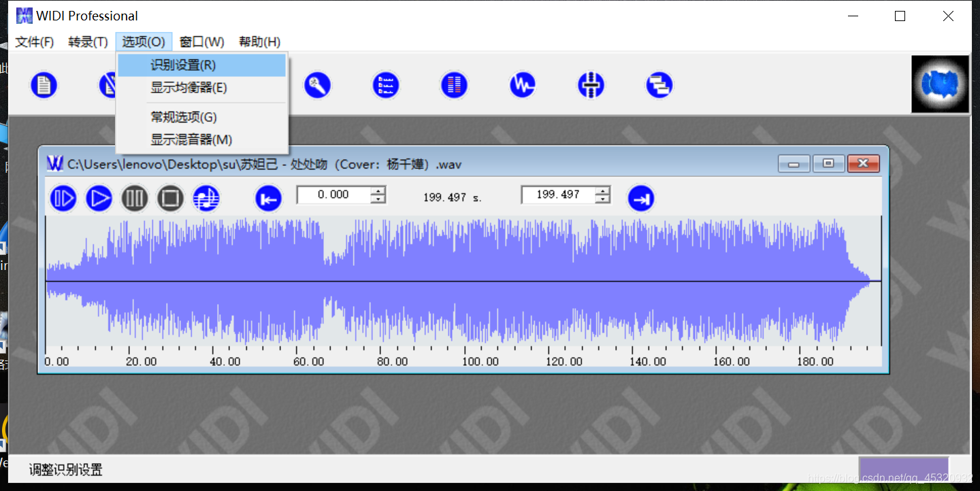The height and width of the screenshot is (491, 980).
Task: Choose 显示混音器(M) menu entry
Action: point(201,140)
